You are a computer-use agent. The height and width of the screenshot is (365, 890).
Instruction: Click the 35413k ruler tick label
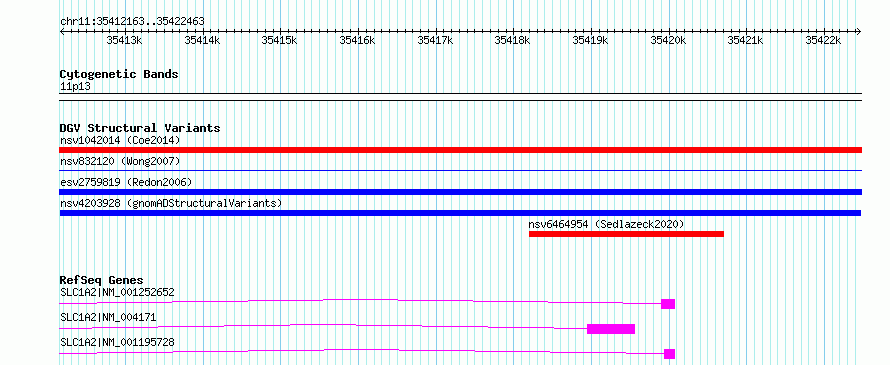tap(124, 40)
